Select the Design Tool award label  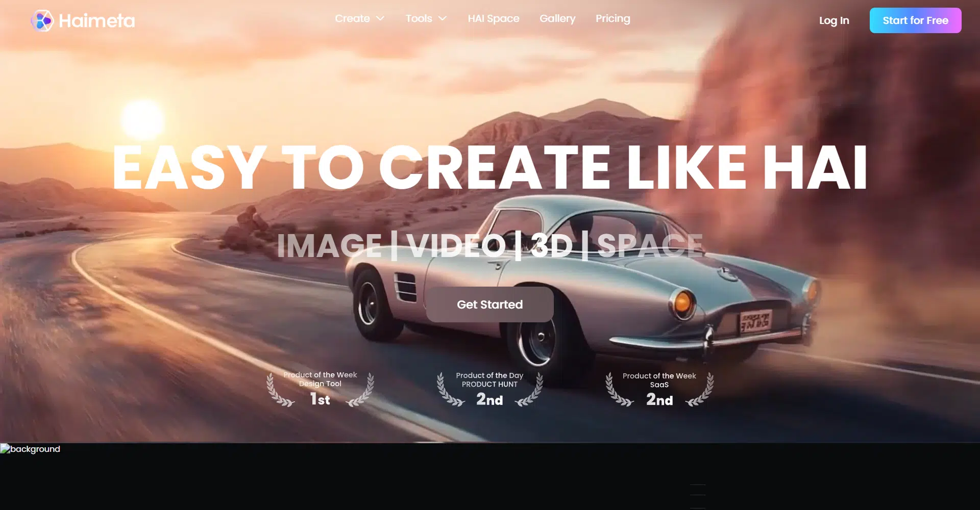point(320,384)
